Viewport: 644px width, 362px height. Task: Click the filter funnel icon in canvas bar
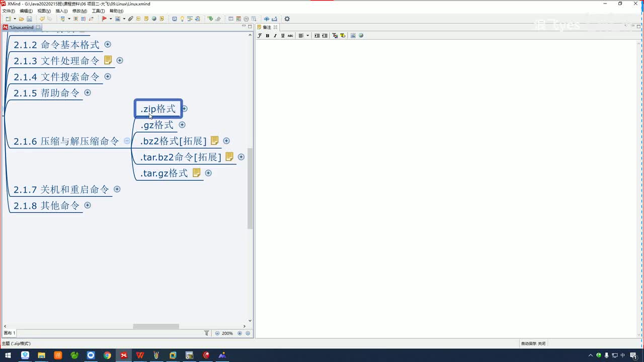tap(206, 333)
